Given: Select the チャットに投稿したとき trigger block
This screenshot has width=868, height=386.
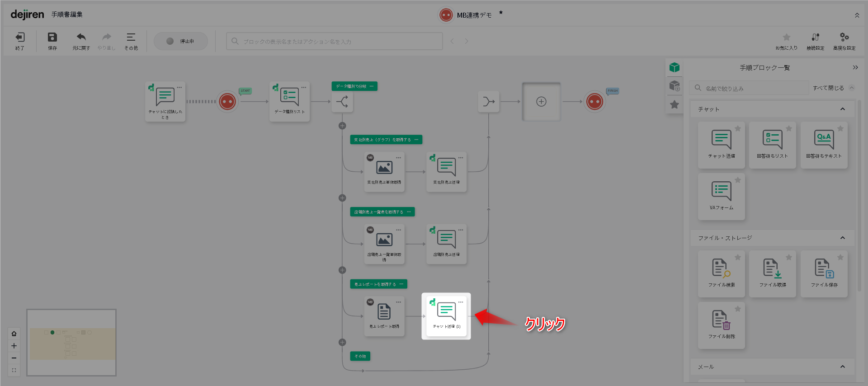Looking at the screenshot, I should 165,102.
